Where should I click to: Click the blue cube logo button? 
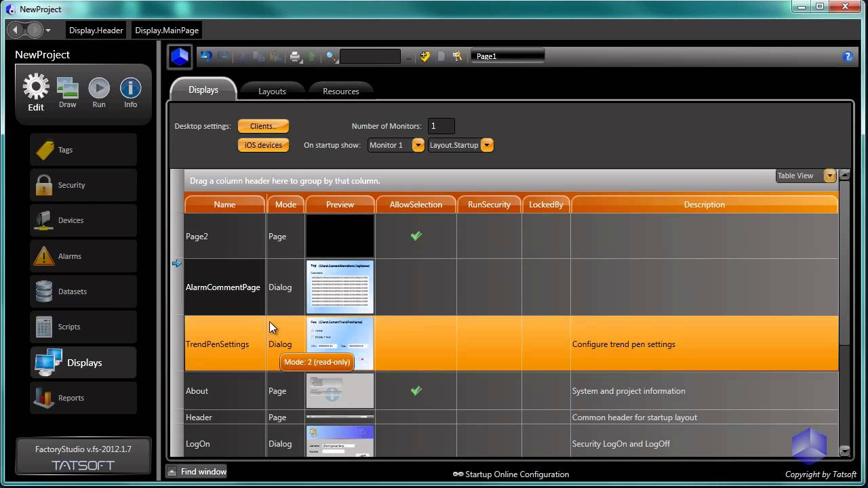[x=180, y=56]
